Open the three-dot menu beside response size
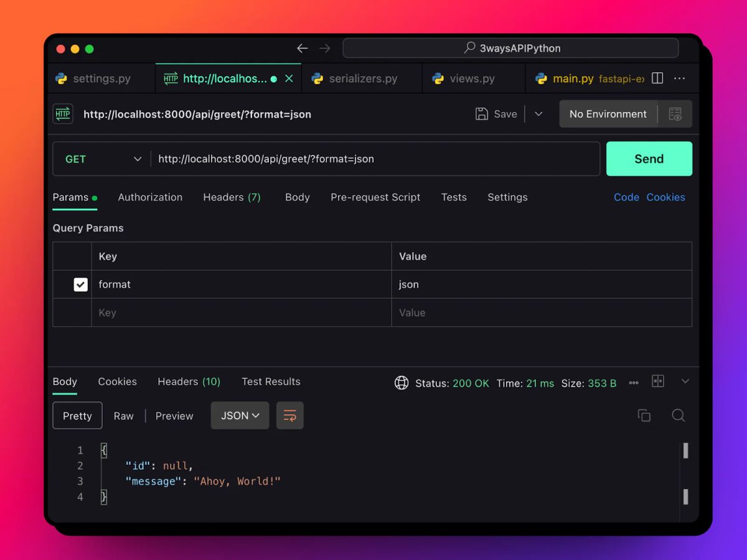This screenshot has height=560, width=747. tap(634, 383)
